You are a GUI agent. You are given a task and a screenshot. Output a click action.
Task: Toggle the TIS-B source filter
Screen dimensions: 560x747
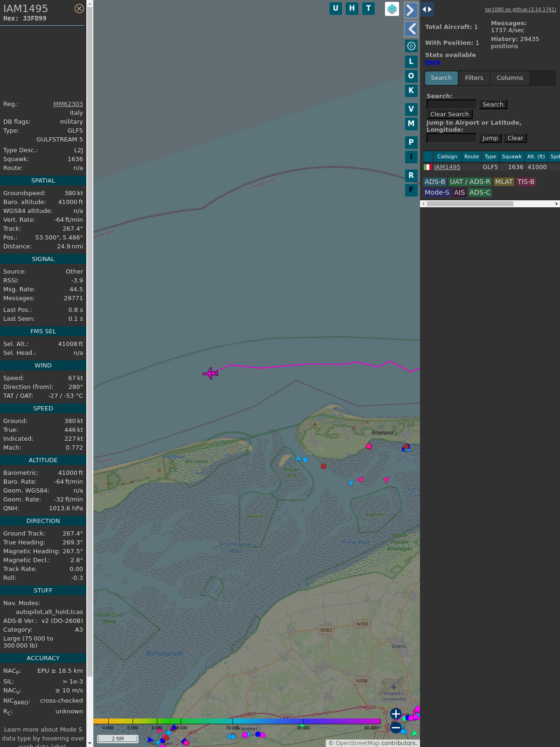coord(525,182)
